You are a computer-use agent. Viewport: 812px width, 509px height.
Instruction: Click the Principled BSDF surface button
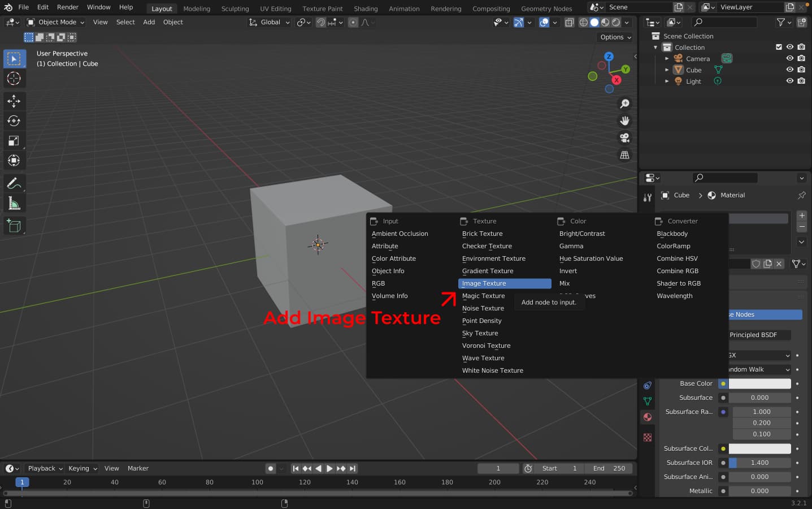tap(759, 335)
